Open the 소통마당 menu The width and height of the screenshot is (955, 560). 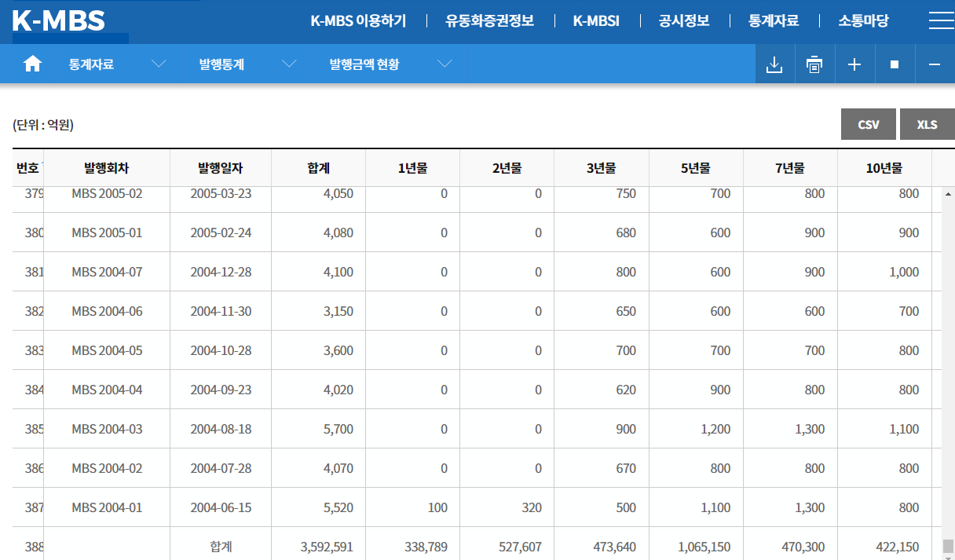click(x=863, y=21)
